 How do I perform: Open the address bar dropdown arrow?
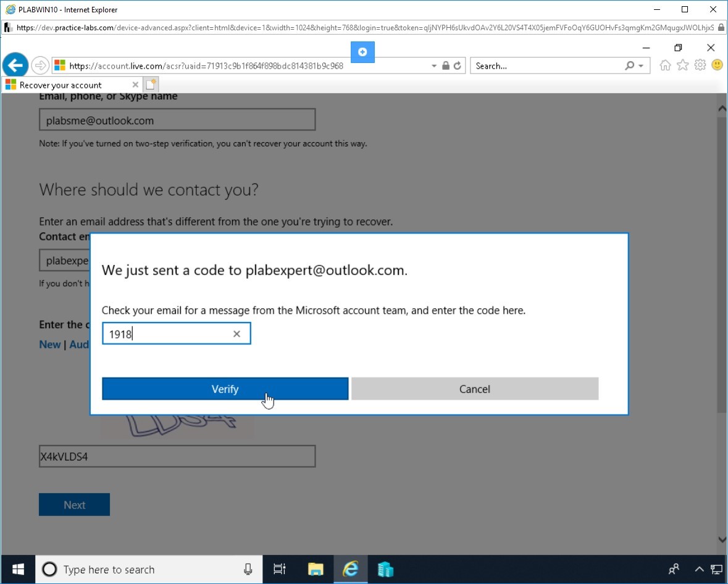433,66
